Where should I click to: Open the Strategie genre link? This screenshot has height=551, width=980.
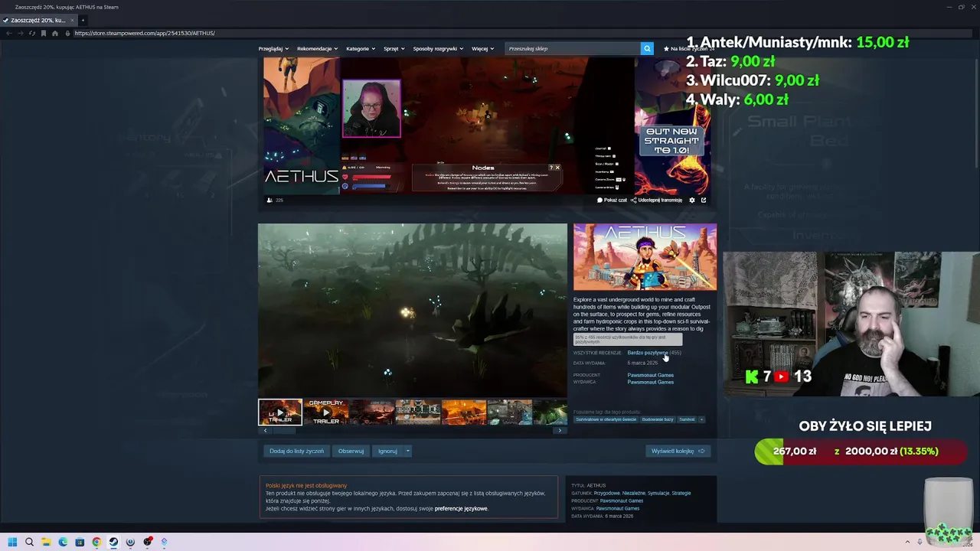point(681,493)
